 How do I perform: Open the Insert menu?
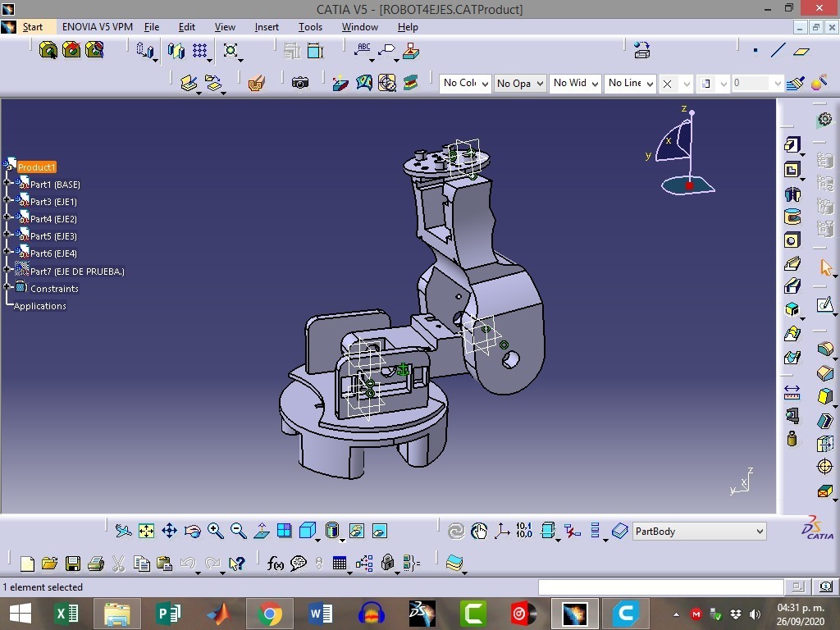(x=267, y=27)
